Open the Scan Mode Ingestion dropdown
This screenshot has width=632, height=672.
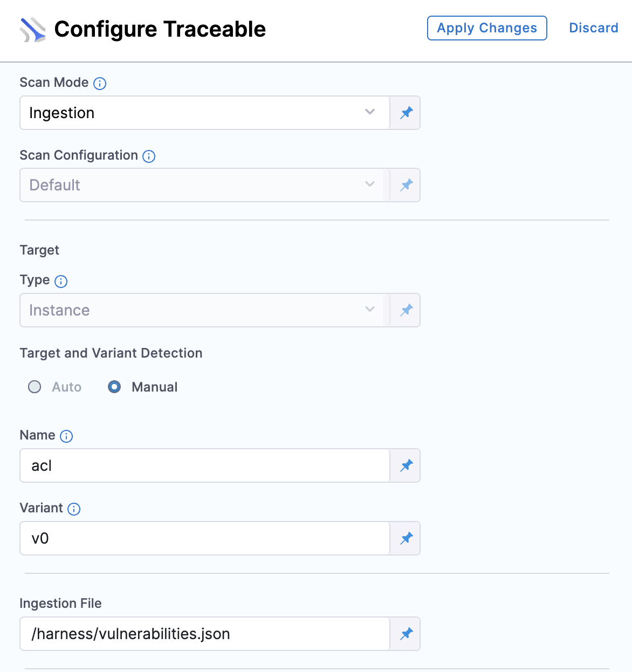pyautogui.click(x=205, y=113)
